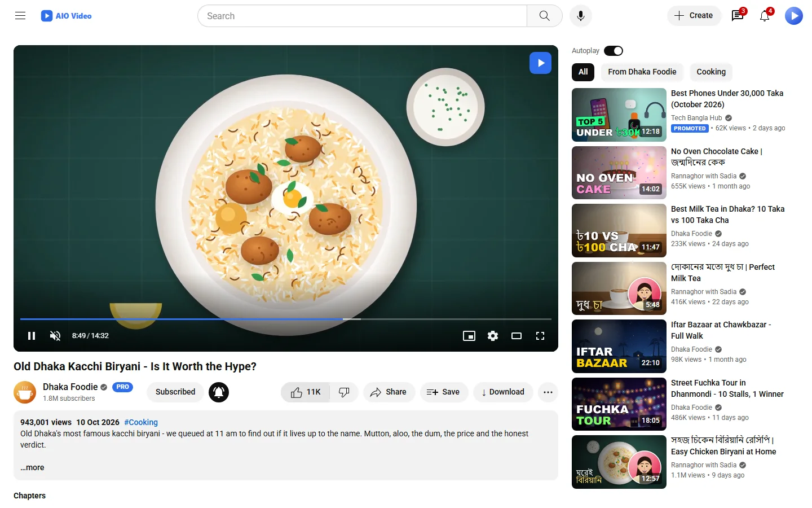This screenshot has width=812, height=508.
Task: Click the search magnifier button
Action: tap(544, 16)
